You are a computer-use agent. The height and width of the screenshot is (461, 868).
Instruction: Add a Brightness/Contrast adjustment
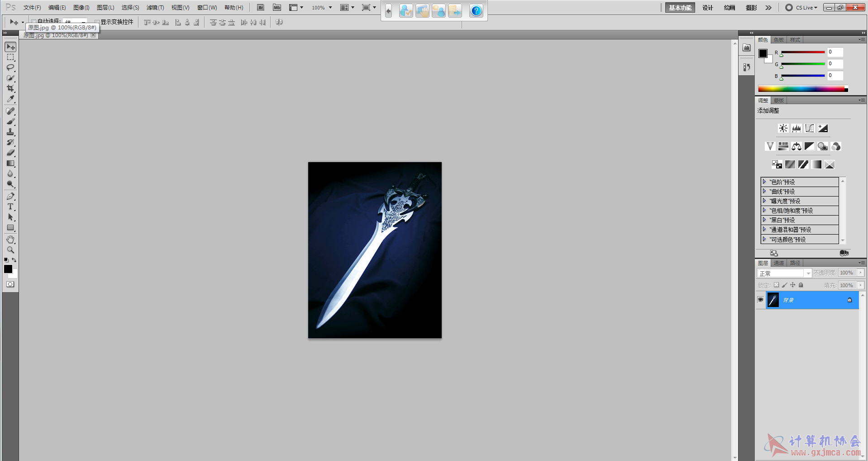(x=783, y=128)
